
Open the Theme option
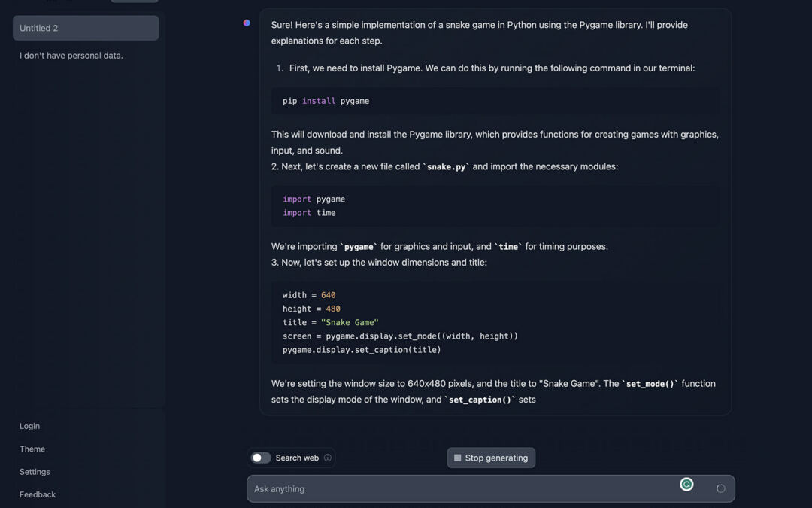32,449
